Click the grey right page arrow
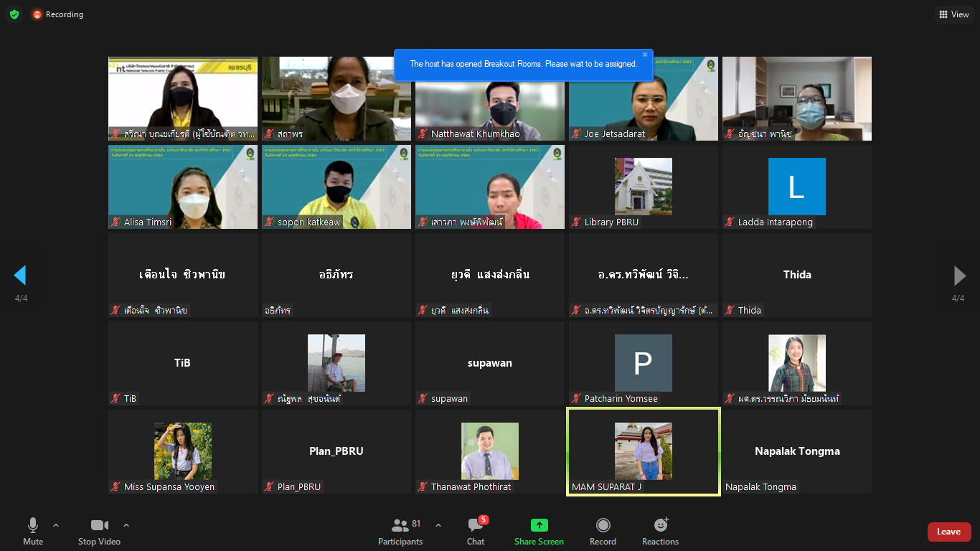The width and height of the screenshot is (980, 551). click(959, 275)
